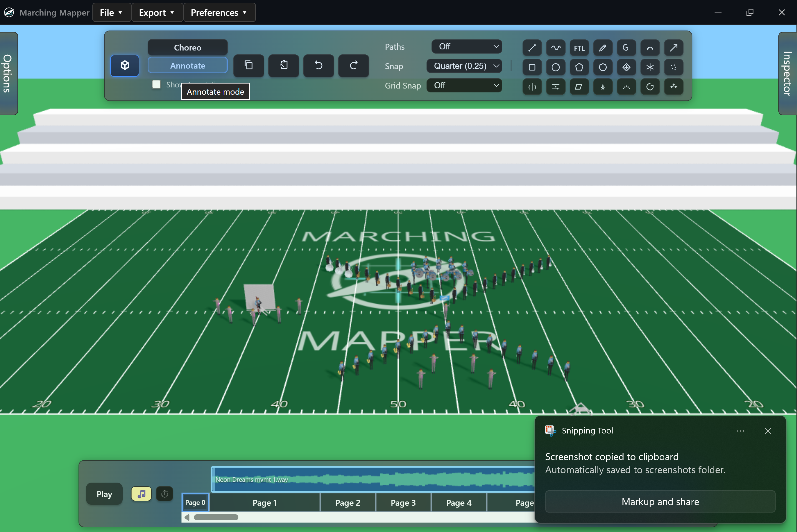Click the sliders distribute tool icon
The image size is (797, 532).
coord(556,87)
